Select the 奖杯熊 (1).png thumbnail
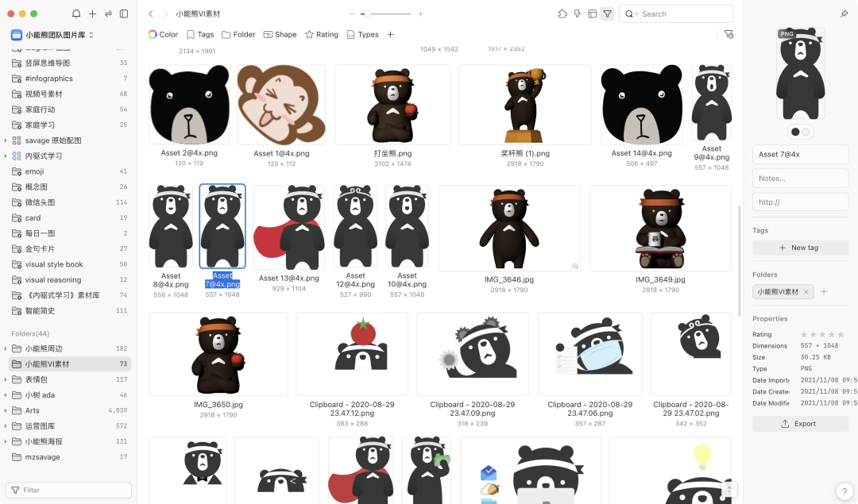Viewport: 858px width, 504px height. point(525,105)
